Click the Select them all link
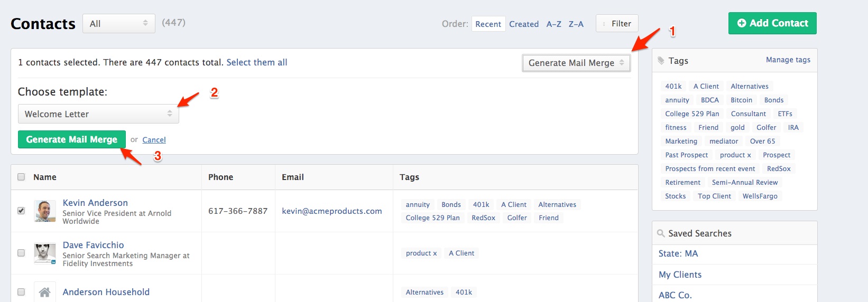This screenshot has width=868, height=302. [x=257, y=62]
